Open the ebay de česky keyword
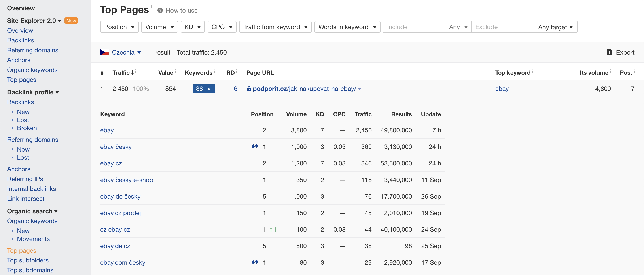Image resolution: width=644 pixels, height=275 pixels. tap(120, 196)
